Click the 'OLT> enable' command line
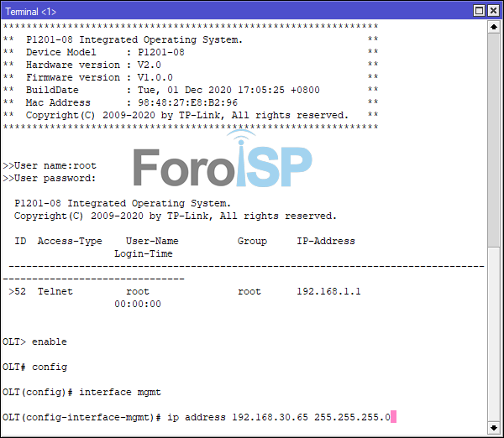Screen dimensions: 504x438 click(x=34, y=342)
